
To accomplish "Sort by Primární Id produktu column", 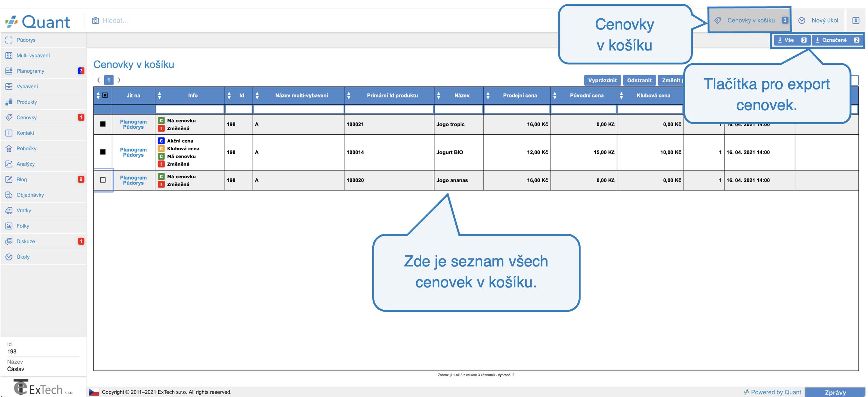I will click(349, 95).
